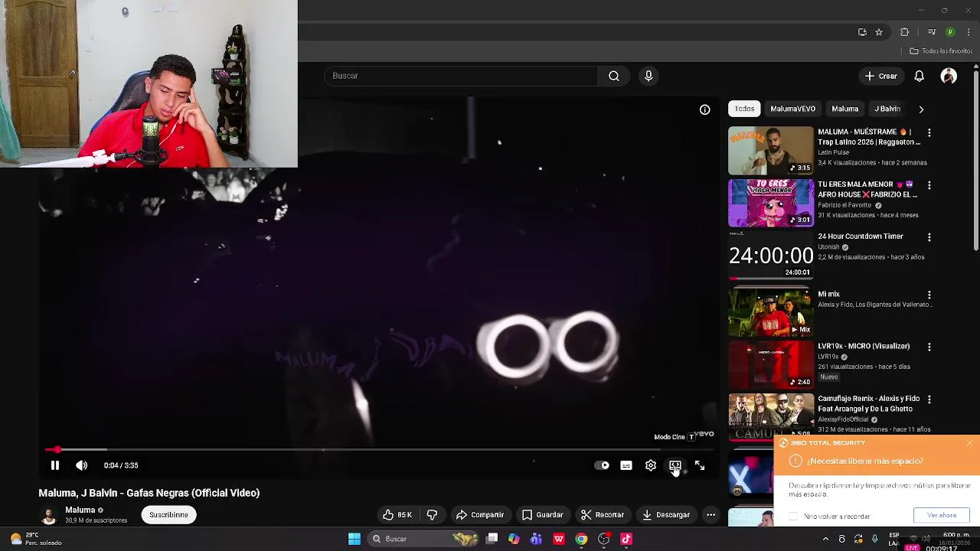
Task: Switch to cinema mode
Action: pos(675,465)
